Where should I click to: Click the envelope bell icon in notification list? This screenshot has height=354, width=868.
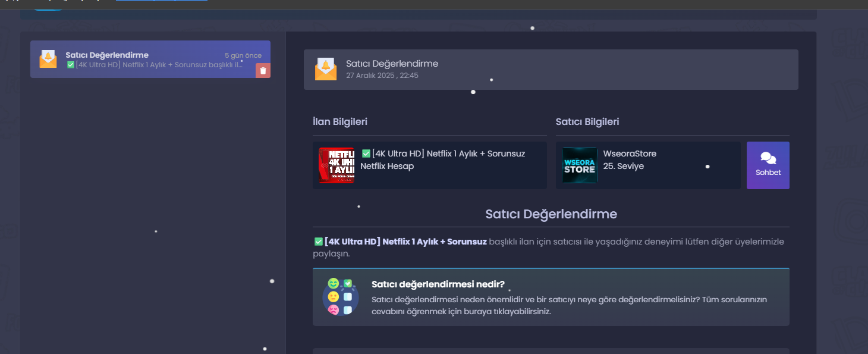(48, 59)
